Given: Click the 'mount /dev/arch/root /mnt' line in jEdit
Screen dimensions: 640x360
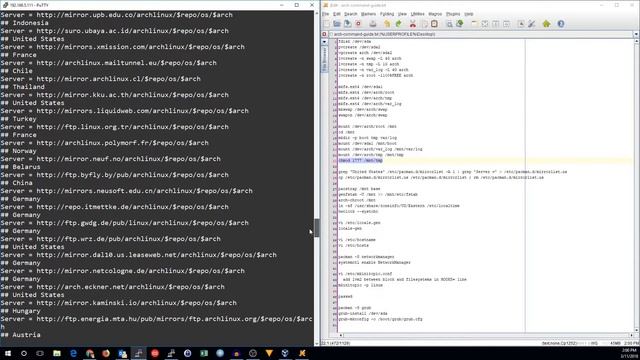Looking at the screenshot, I should pos(367,127).
